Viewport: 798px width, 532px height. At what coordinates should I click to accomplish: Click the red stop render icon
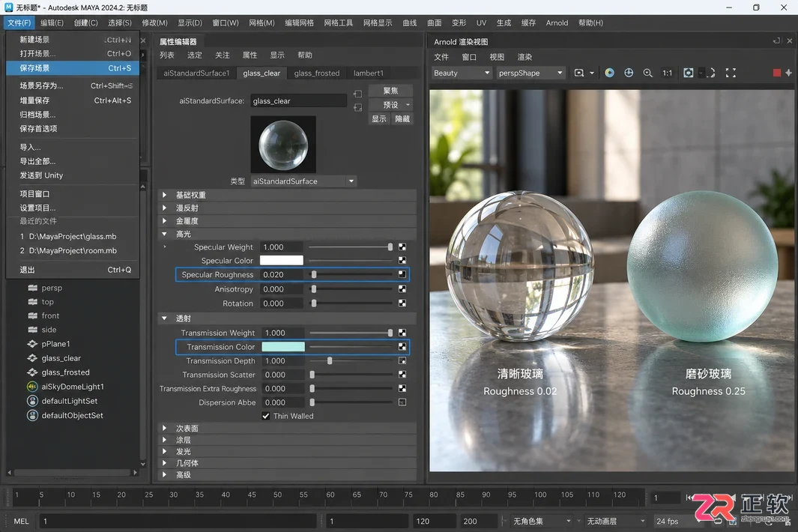(776, 73)
